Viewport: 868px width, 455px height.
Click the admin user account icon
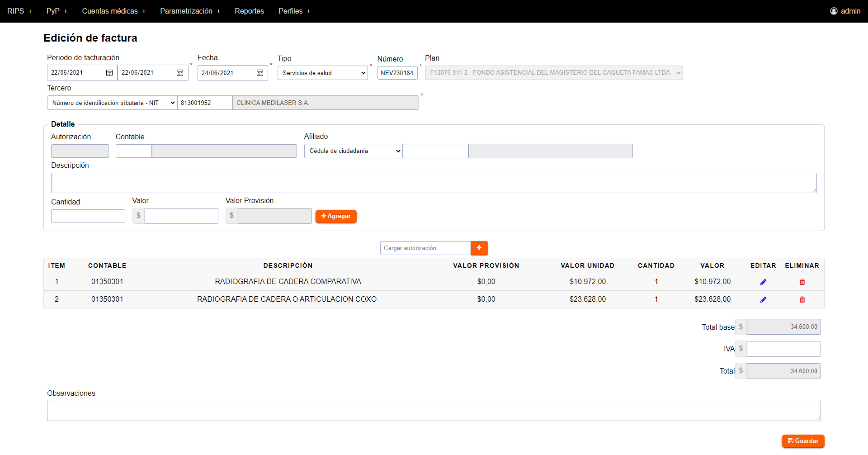[834, 11]
